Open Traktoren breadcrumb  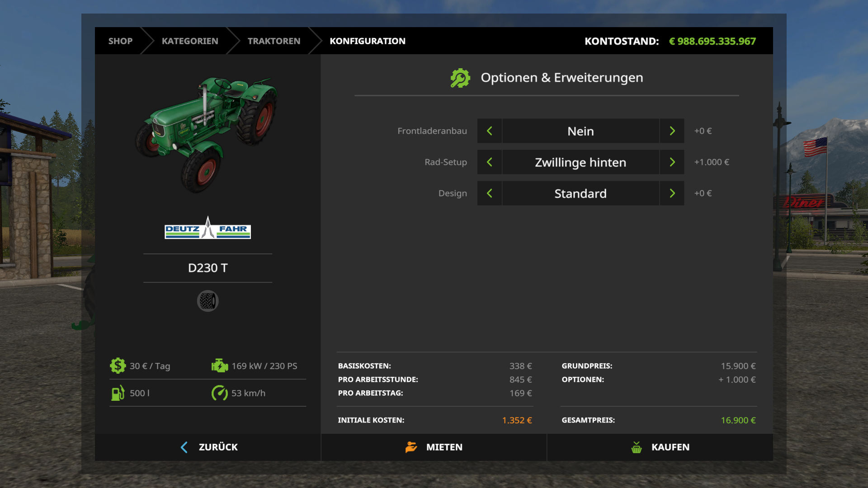(274, 41)
